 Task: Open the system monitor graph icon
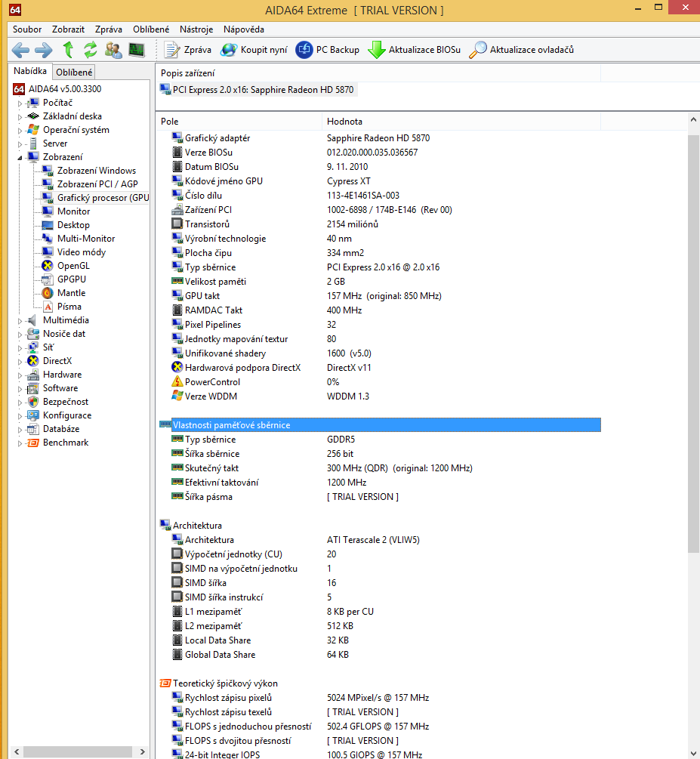137,49
